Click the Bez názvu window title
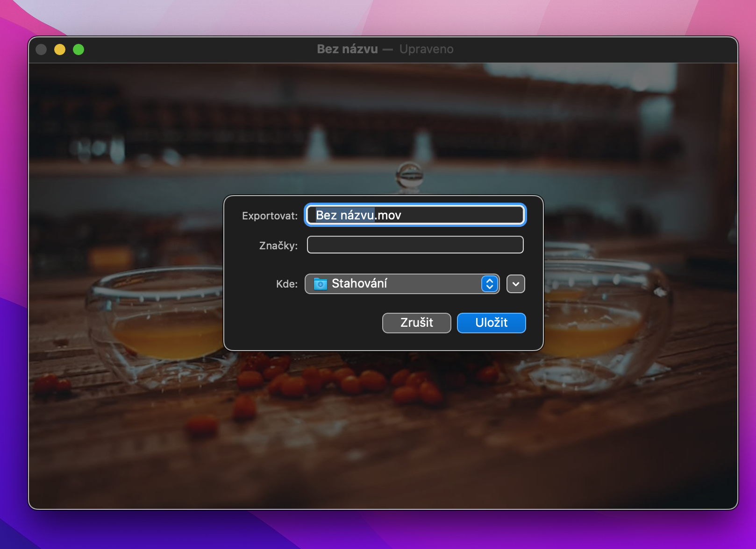This screenshot has width=756, height=549. click(347, 49)
